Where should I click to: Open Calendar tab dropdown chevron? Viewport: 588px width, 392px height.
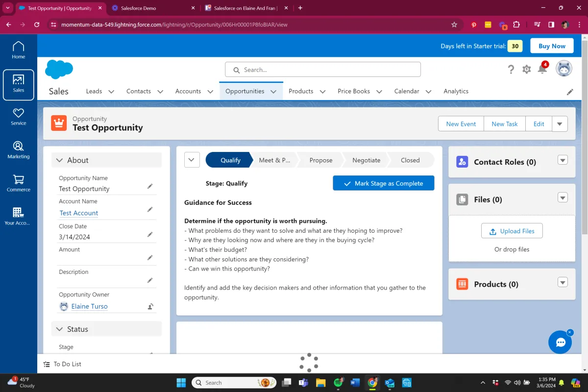[428, 92]
